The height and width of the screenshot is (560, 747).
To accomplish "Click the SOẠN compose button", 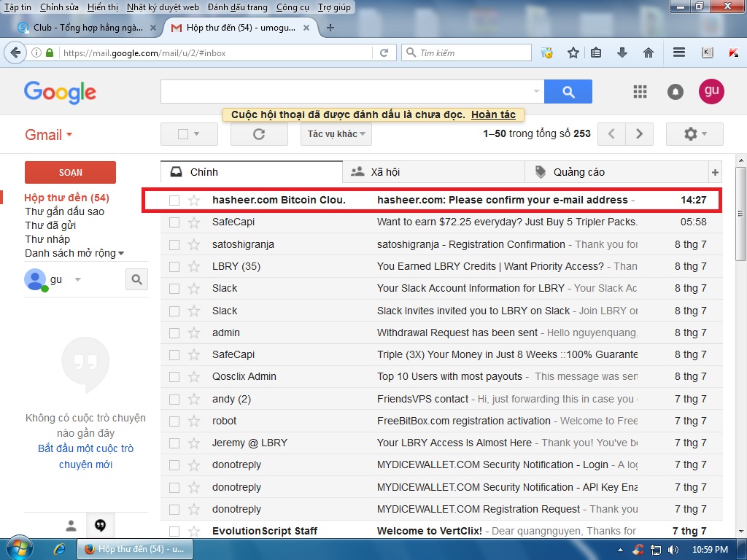I will click(70, 172).
